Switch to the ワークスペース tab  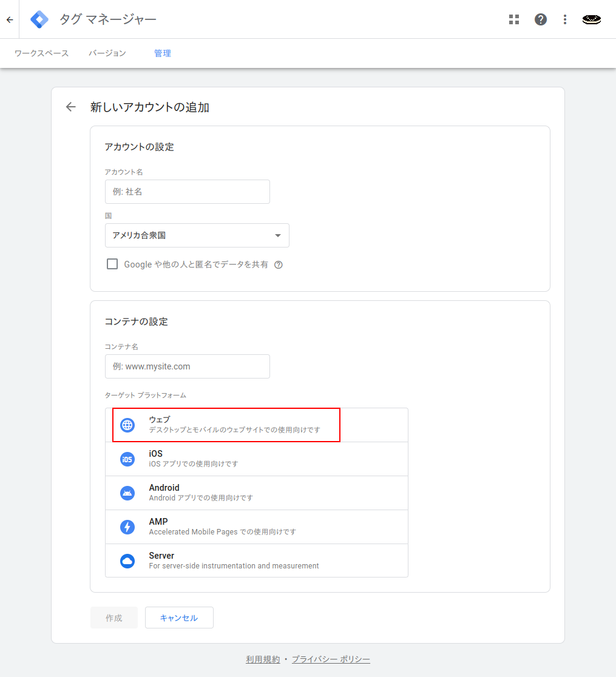click(41, 53)
